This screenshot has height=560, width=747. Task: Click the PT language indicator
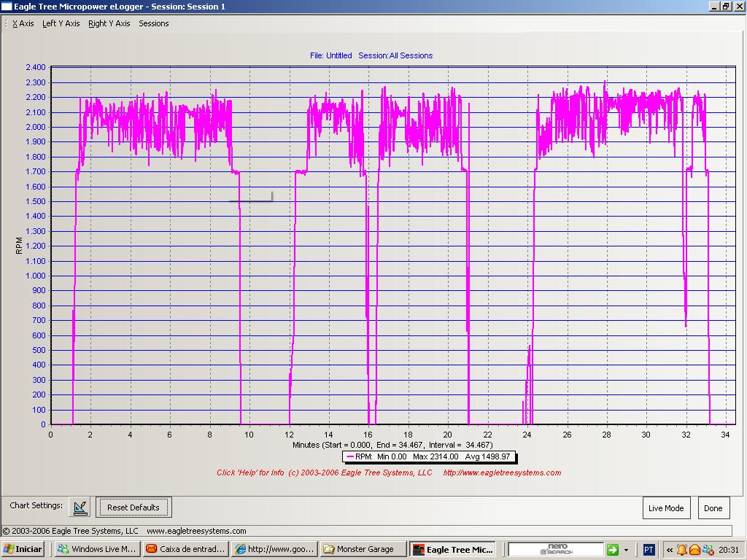pyautogui.click(x=649, y=550)
